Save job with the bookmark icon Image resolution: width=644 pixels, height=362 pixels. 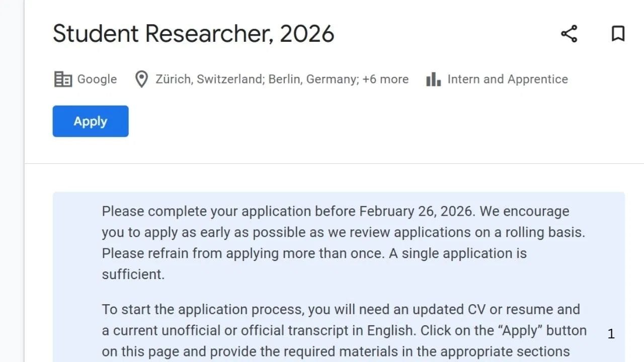[618, 34]
